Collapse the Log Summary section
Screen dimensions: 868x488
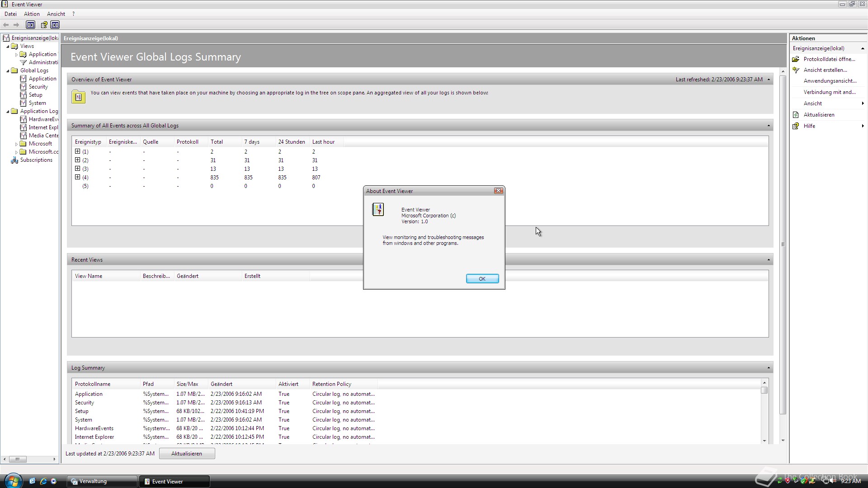[769, 368]
